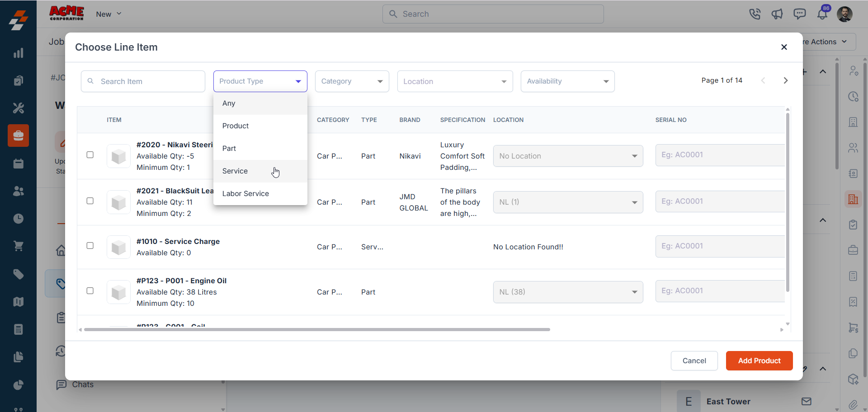Viewport: 868px width, 412px height.
Task: Choose Service in product type list
Action: coord(260,171)
